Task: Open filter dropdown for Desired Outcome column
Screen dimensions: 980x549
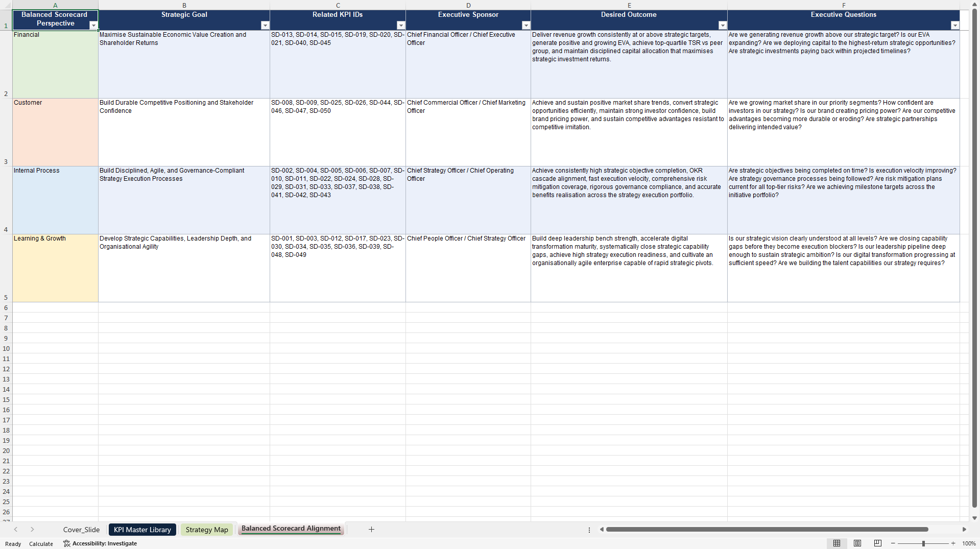Action: click(x=723, y=26)
